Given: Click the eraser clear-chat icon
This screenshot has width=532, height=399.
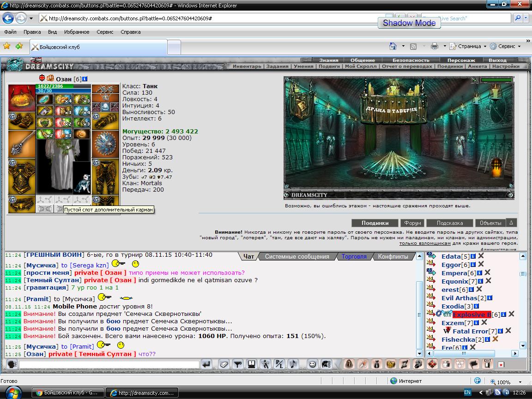Looking at the screenshot, I should 224,364.
